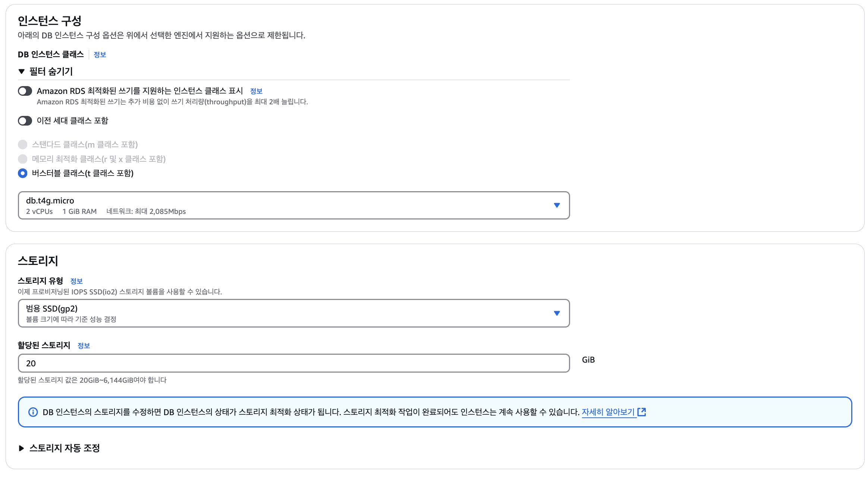
Task: Click the info circle icon in storage notice
Action: 33,412
